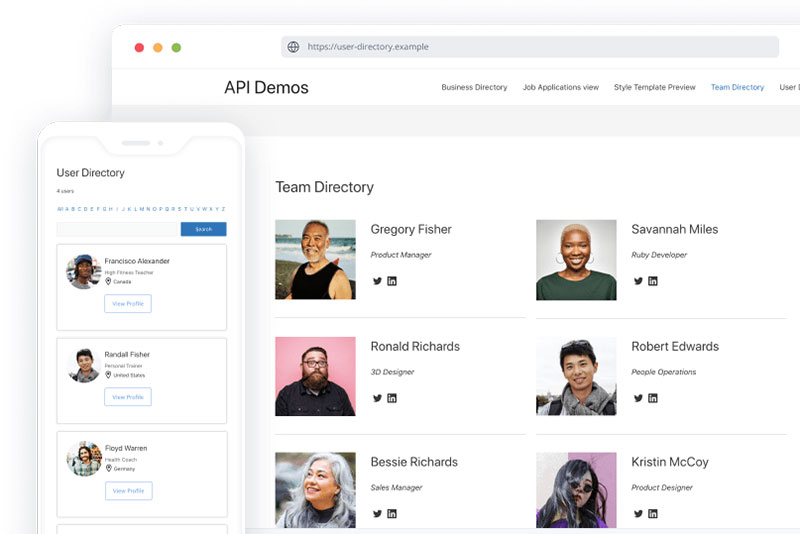This screenshot has height=534, width=800.
Task: Open Ronald Richards' LinkedIn icon
Action: point(392,398)
